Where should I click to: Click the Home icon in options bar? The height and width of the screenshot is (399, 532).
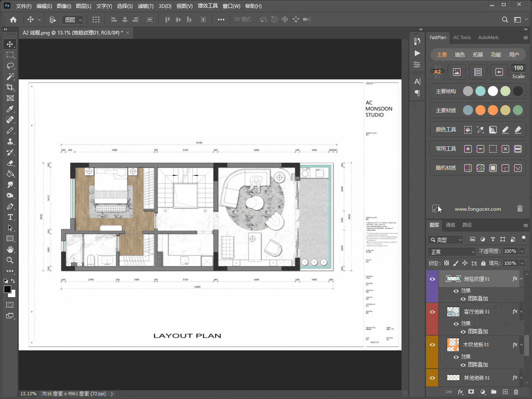tap(13, 20)
